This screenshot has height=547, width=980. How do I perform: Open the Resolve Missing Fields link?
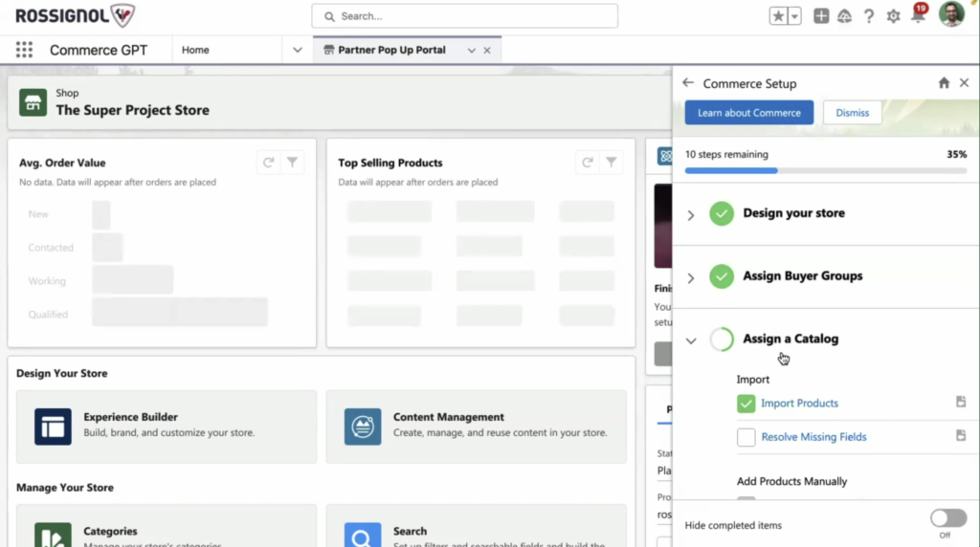813,437
